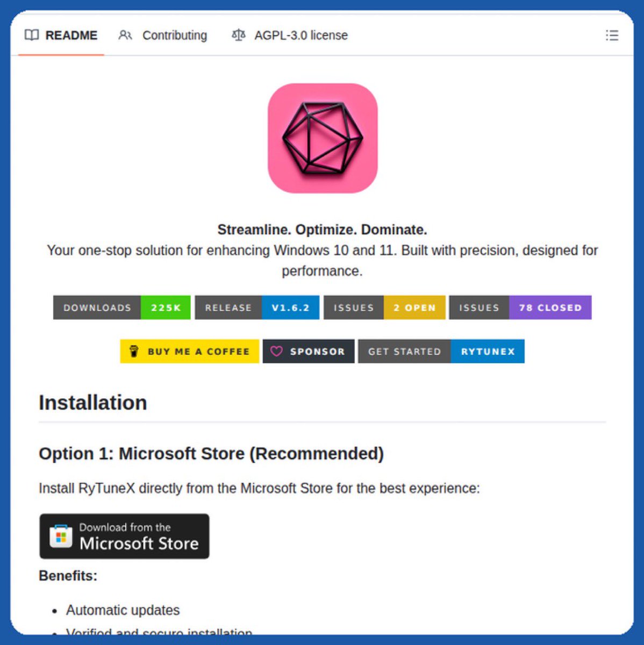This screenshot has height=645, width=644.
Task: Open the Get Started RyTuneX badge
Action: (441, 352)
